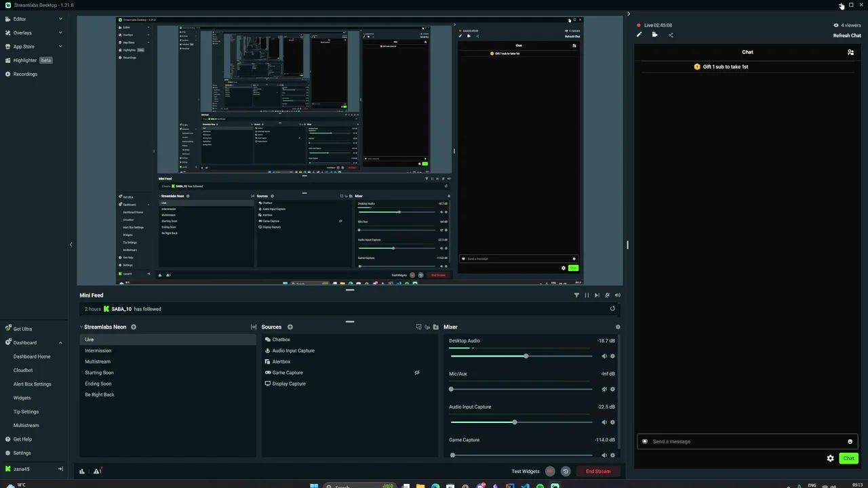868x488 pixels.
Task: Edit stream info with pencil icon
Action: [639, 35]
